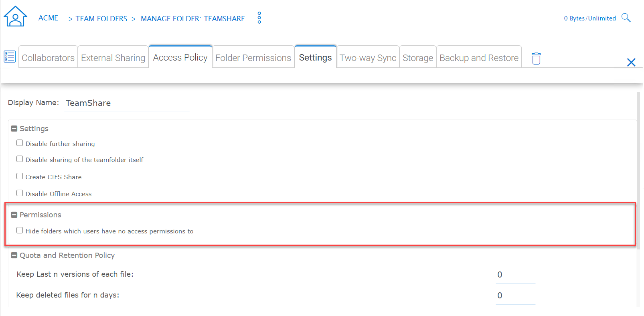Open the Folder Permissions tab
The height and width of the screenshot is (316, 644).
[253, 57]
